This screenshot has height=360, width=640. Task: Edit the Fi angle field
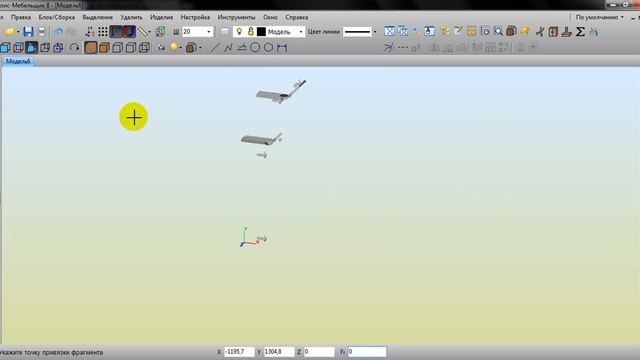tap(367, 351)
